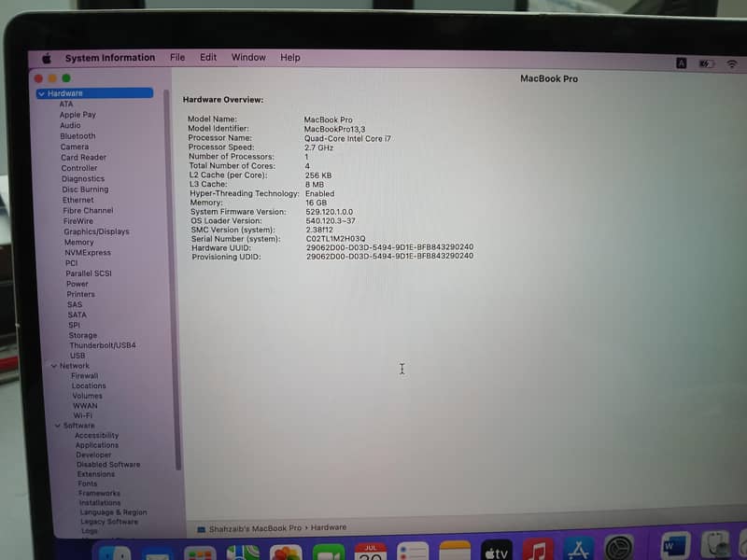Select Power in the sidebar
Image resolution: width=747 pixels, height=560 pixels.
[78, 284]
